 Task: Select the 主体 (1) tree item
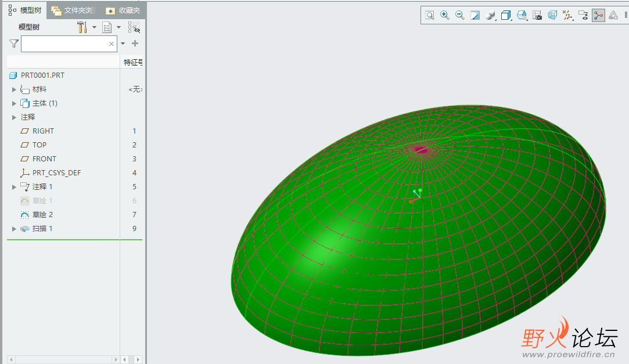pos(45,103)
